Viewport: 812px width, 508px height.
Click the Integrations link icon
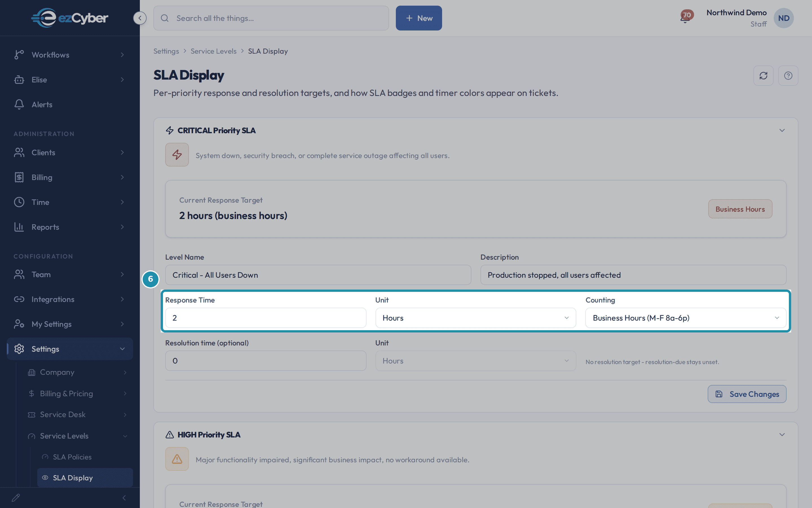pos(19,299)
